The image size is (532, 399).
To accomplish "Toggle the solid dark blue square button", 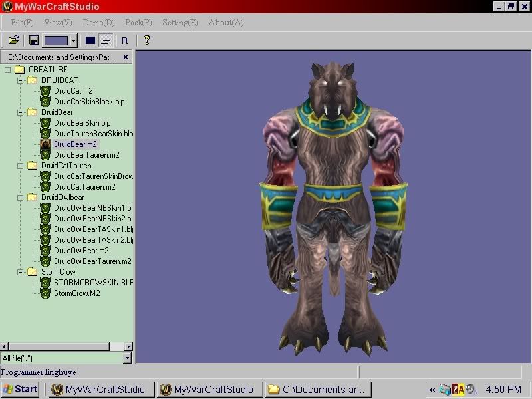I will (90, 41).
